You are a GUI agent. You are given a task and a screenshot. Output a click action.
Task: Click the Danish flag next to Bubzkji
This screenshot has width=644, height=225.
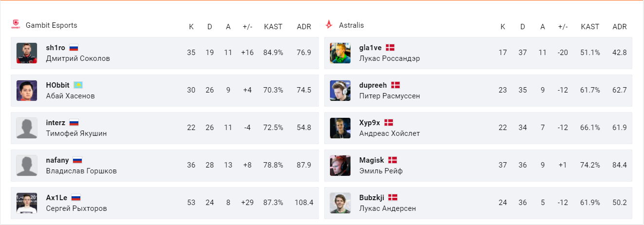(393, 198)
